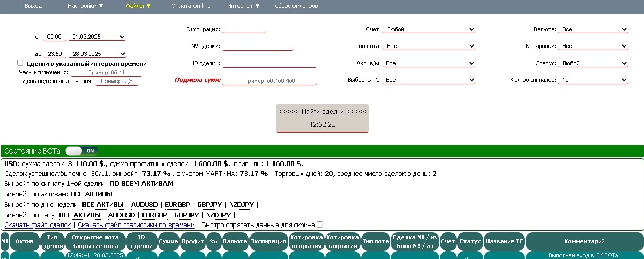Click Сброс фильтров to reset filters
644x259 pixels.
296,6
